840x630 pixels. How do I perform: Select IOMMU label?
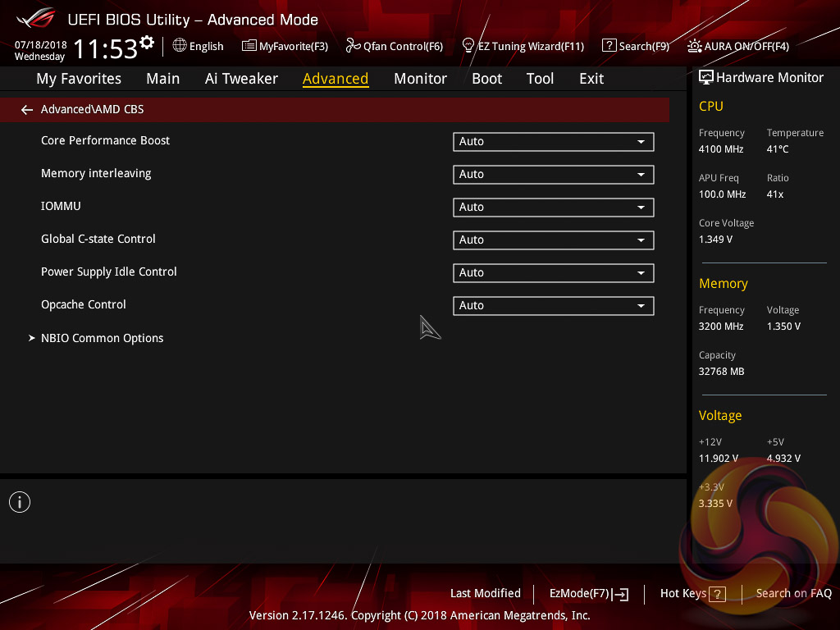tap(61, 206)
